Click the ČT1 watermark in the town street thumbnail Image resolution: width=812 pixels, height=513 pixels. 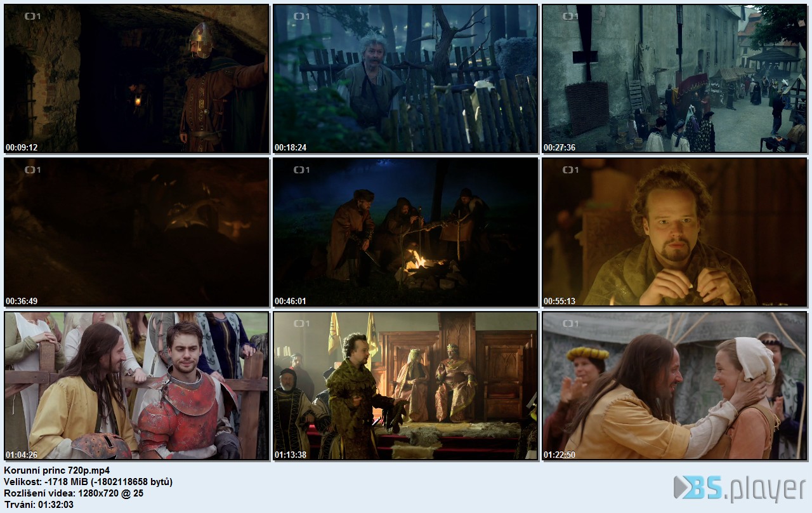click(x=570, y=17)
